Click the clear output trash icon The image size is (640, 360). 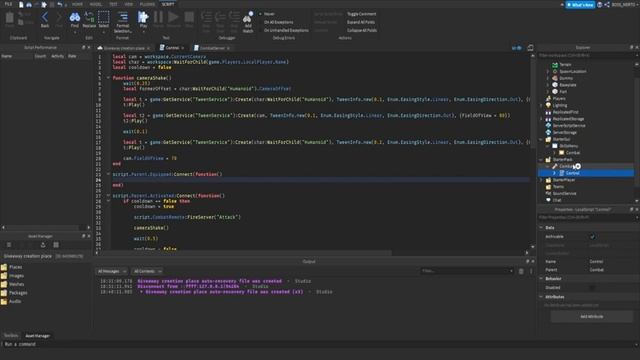pos(521,271)
